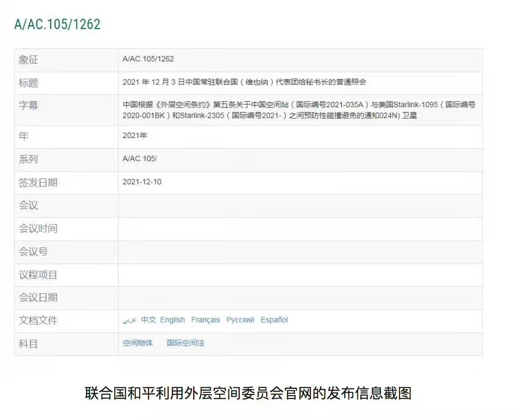This screenshot has width=516, height=420.
Task: Open the Arabic document version link
Action: pos(129,320)
